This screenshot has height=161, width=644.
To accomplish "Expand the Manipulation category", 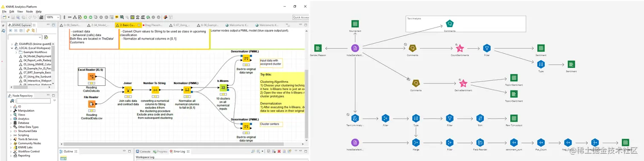I will pyautogui.click(x=11, y=110).
